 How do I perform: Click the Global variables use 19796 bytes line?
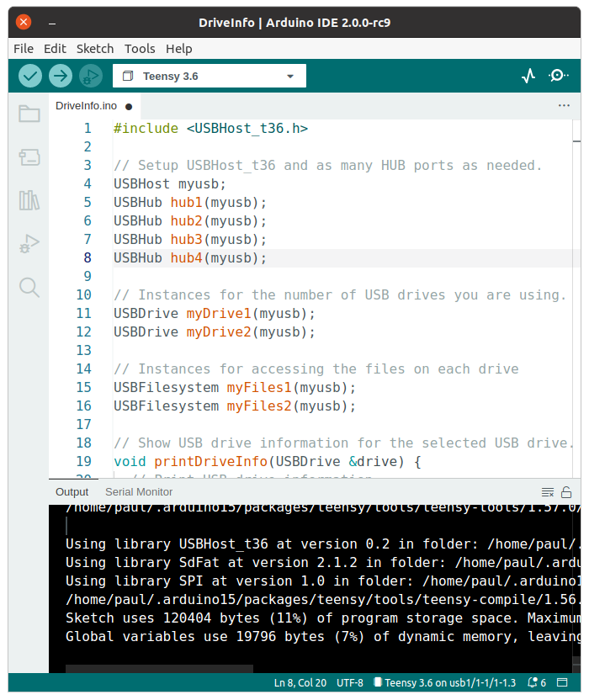point(323,637)
